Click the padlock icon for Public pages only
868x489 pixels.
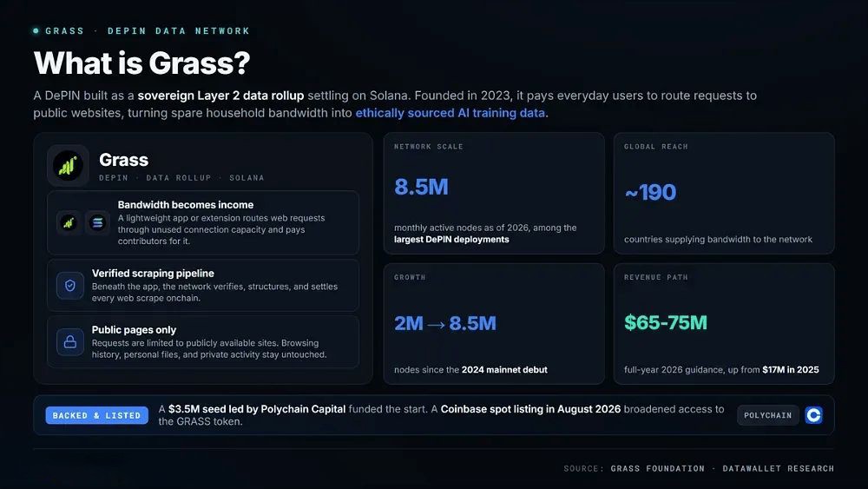pos(70,341)
